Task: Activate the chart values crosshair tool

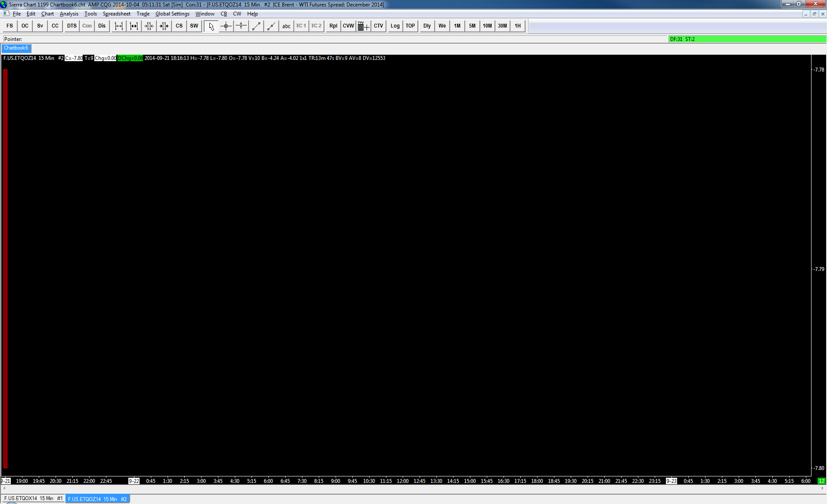Action: 226,26
